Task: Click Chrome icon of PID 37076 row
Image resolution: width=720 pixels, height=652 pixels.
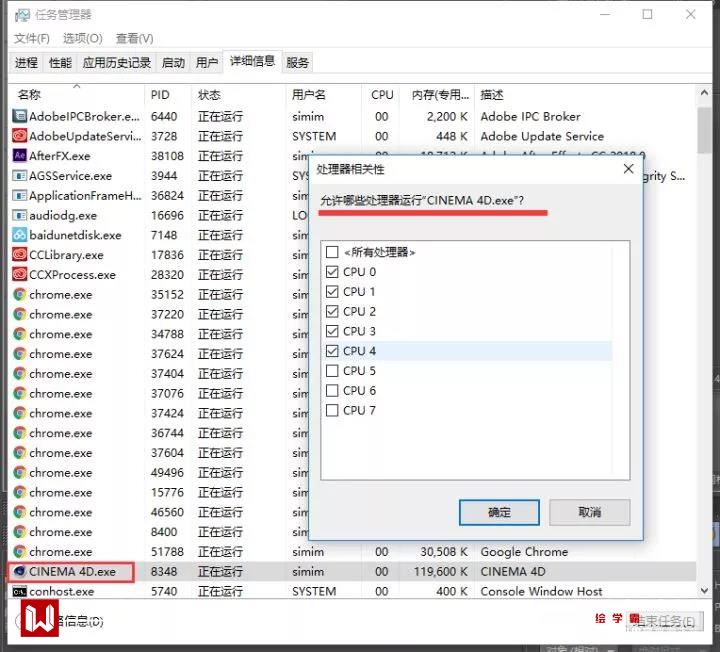Action: 19,393
